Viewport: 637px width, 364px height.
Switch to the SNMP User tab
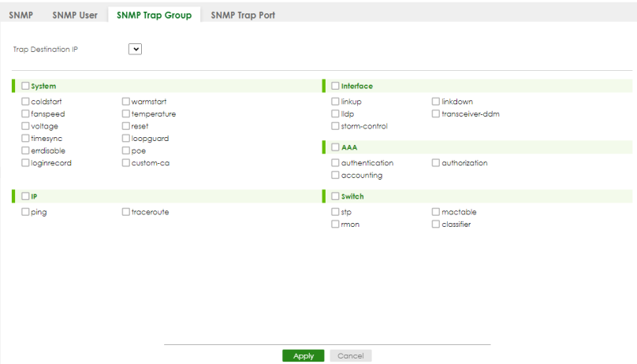click(x=75, y=16)
